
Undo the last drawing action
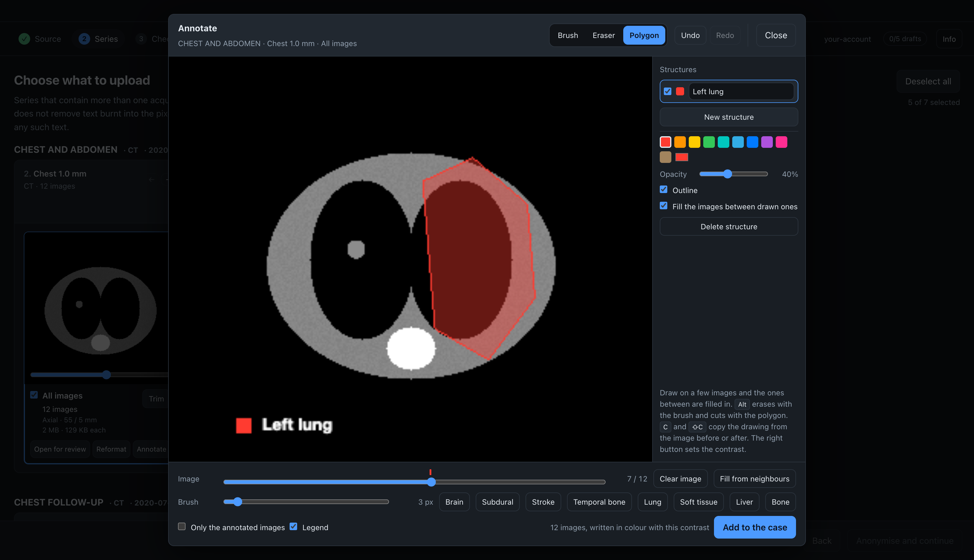[690, 35]
